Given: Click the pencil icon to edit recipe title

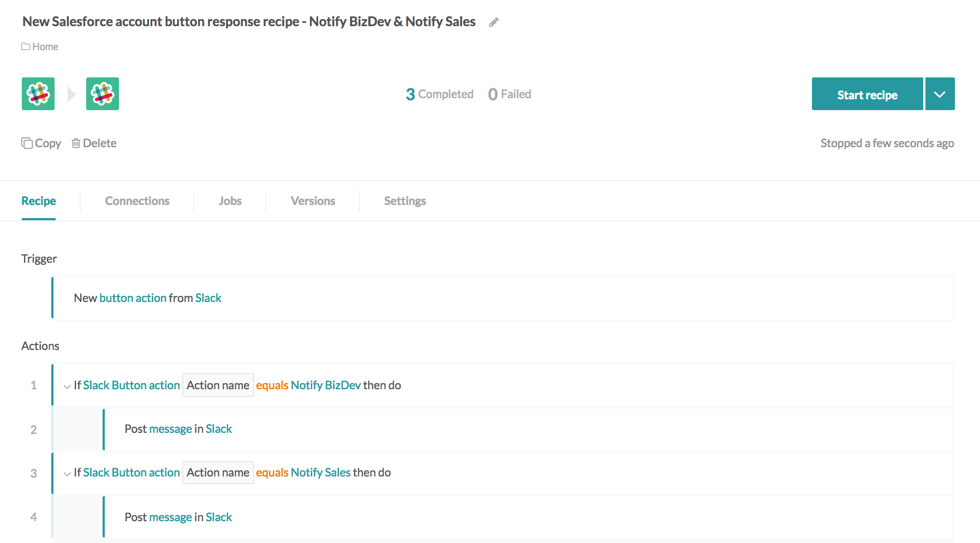Looking at the screenshot, I should click(493, 22).
